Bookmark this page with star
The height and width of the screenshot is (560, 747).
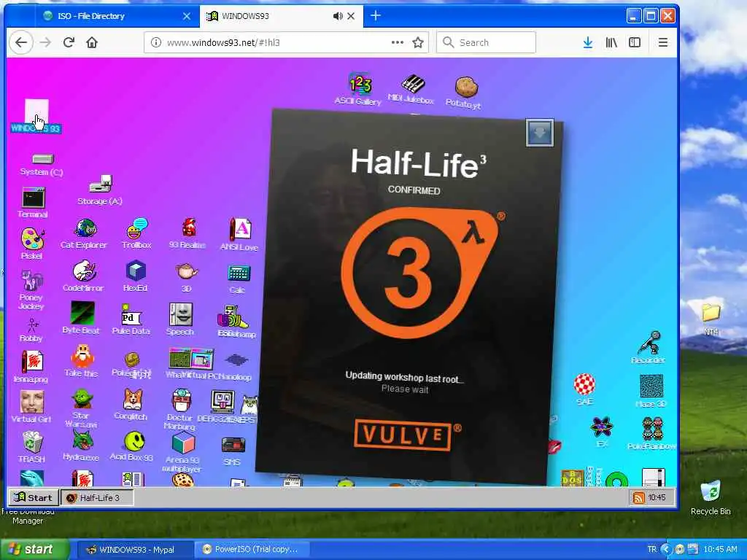pyautogui.click(x=418, y=42)
